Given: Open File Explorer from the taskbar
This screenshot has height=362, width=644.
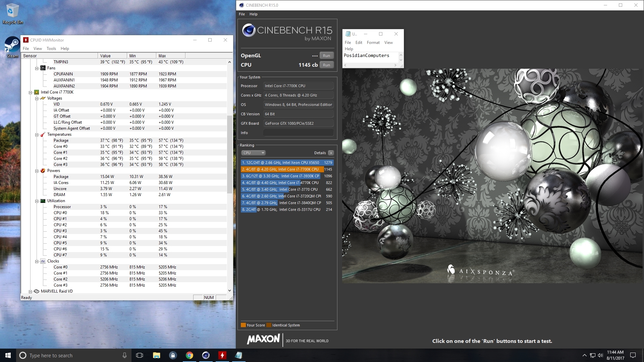Looking at the screenshot, I should [156, 355].
